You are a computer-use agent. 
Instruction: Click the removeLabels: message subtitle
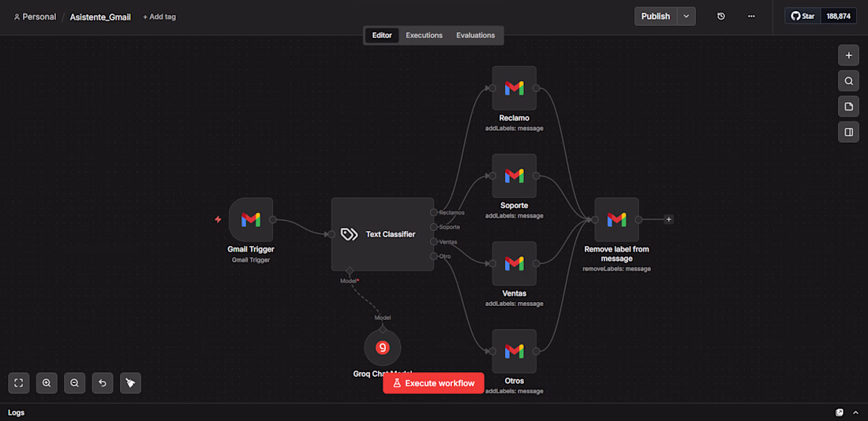pyautogui.click(x=617, y=269)
